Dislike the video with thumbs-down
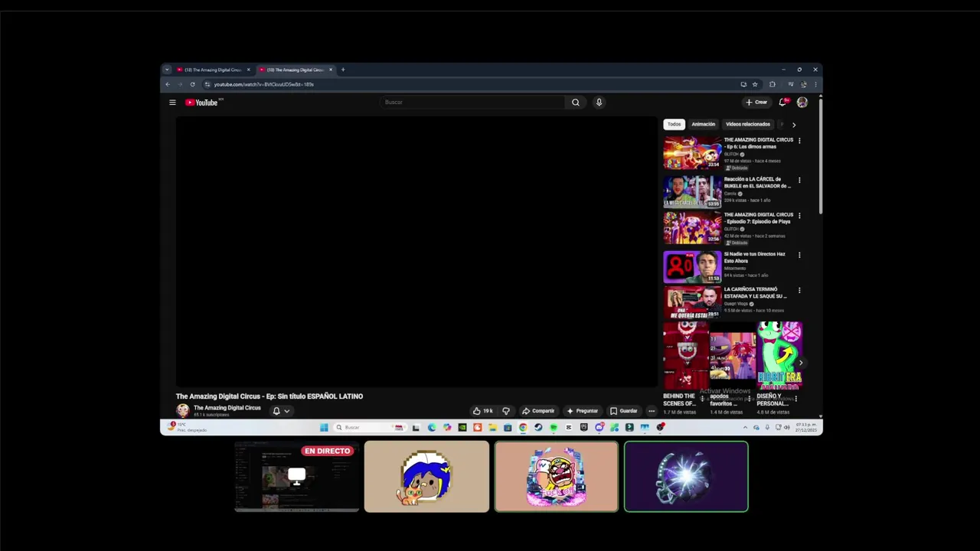This screenshot has height=551, width=980. (505, 411)
